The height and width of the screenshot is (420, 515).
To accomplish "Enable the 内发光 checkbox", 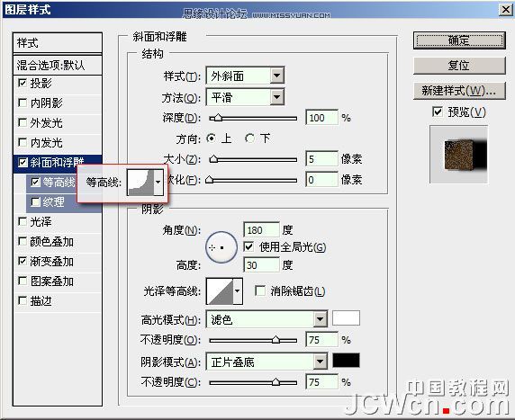I will click(x=23, y=142).
